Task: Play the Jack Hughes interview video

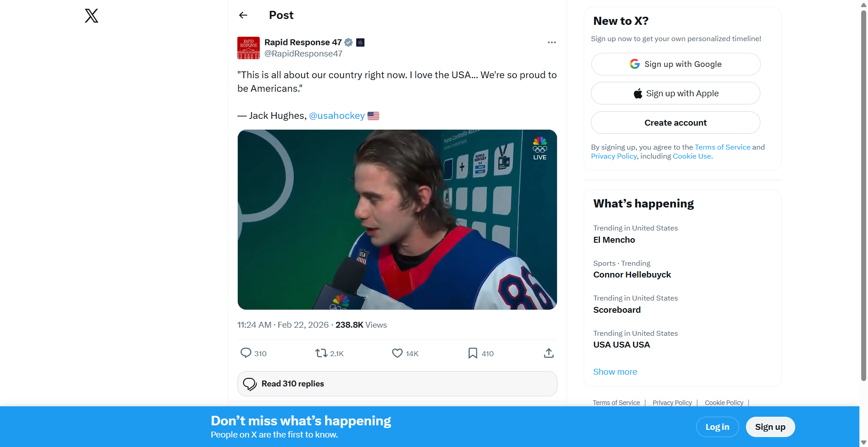Action: [397, 220]
